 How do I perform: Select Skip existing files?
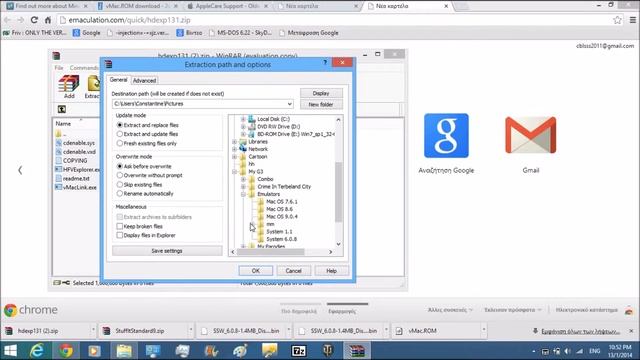pyautogui.click(x=120, y=184)
